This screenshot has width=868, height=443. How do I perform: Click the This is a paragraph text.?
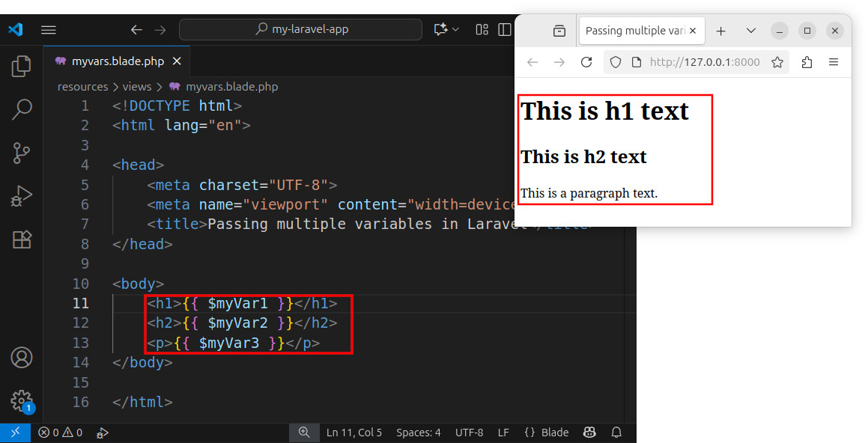tap(589, 194)
